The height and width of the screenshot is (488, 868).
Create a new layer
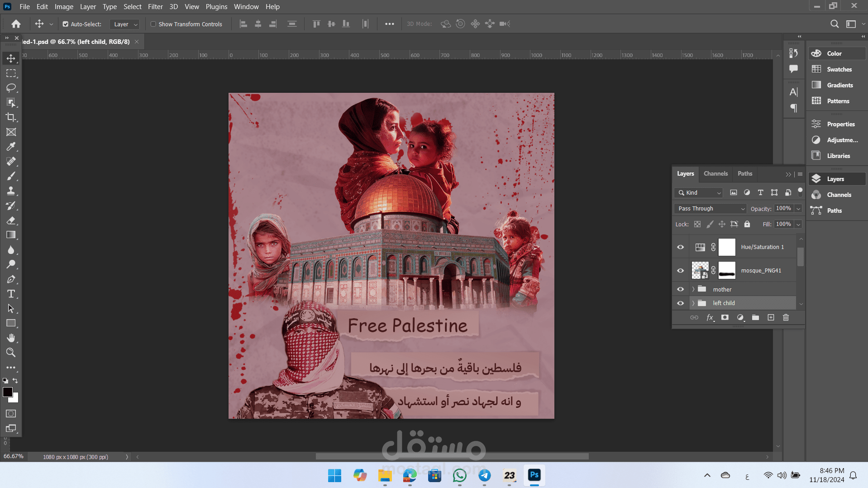tap(771, 317)
